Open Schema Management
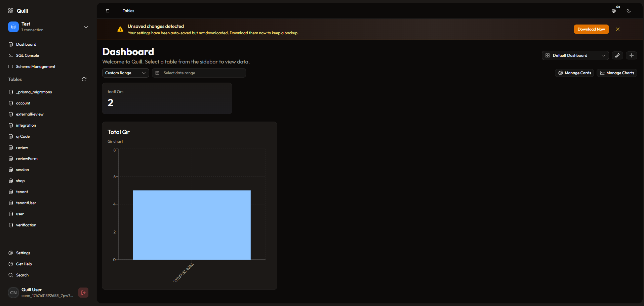Viewport: 644px width, 306px height. click(x=36, y=67)
